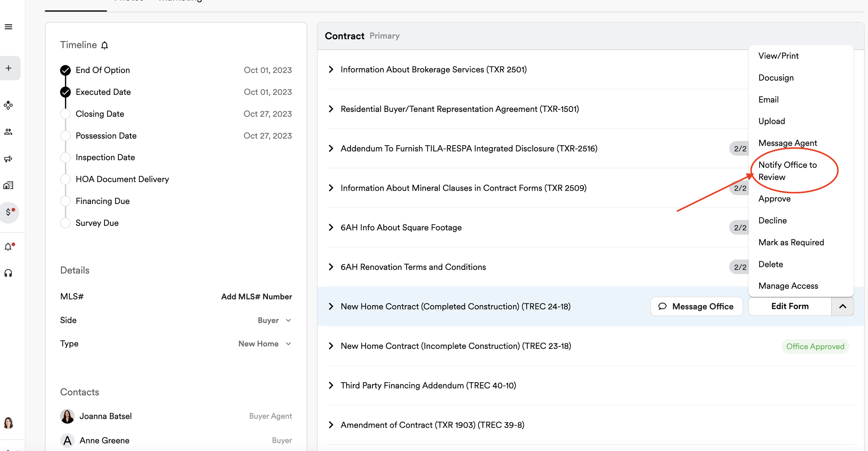Mark Inspection Date as complete

pyautogui.click(x=65, y=157)
